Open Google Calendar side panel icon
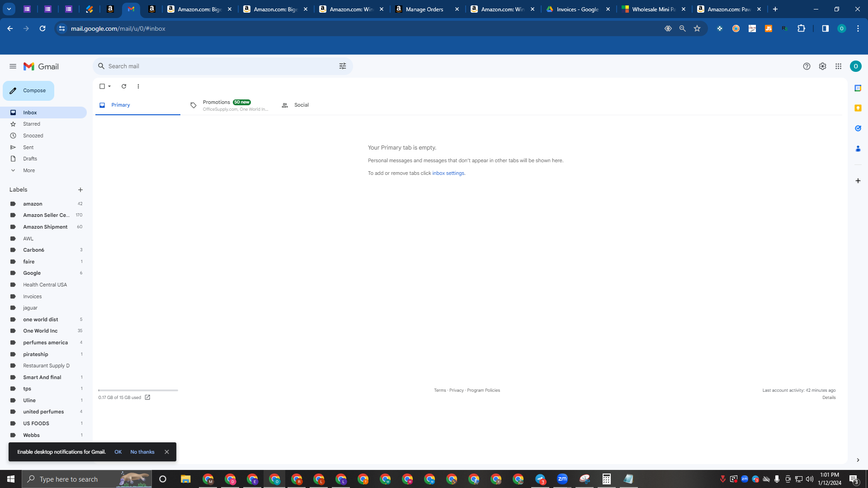 point(858,88)
